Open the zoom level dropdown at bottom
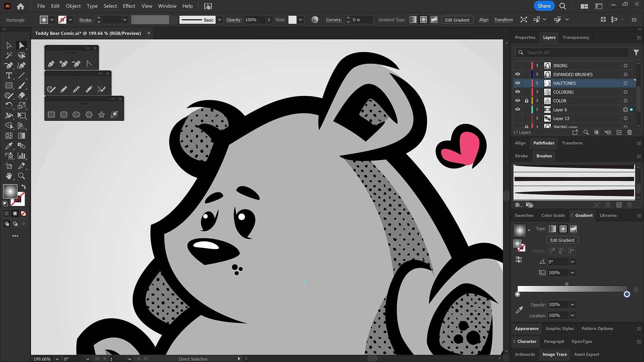 (57, 359)
